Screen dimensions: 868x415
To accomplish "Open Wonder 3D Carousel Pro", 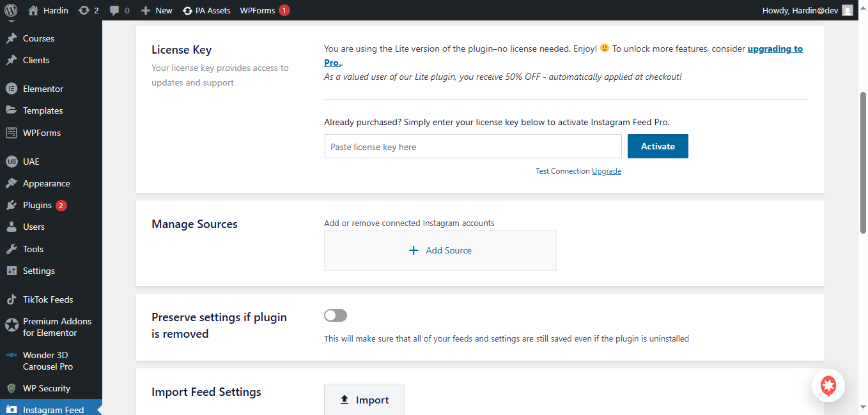I will tap(51, 361).
